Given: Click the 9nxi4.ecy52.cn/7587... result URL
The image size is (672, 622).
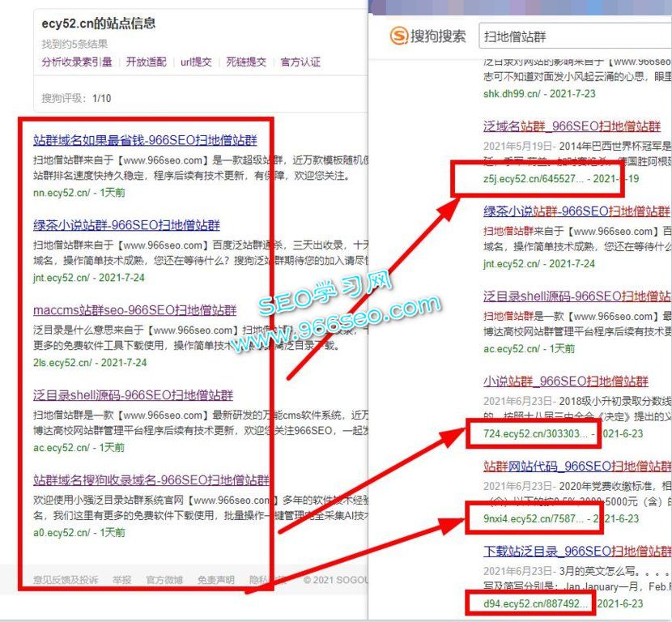Looking at the screenshot, I should (533, 518).
